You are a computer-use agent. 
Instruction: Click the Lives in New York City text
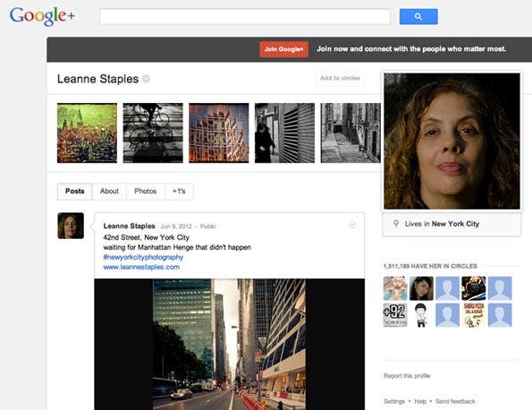(x=442, y=224)
